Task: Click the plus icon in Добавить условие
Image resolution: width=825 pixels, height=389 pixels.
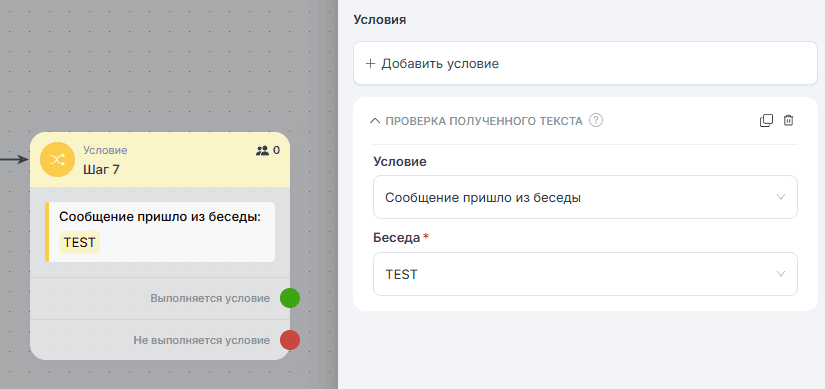Action: coord(370,64)
